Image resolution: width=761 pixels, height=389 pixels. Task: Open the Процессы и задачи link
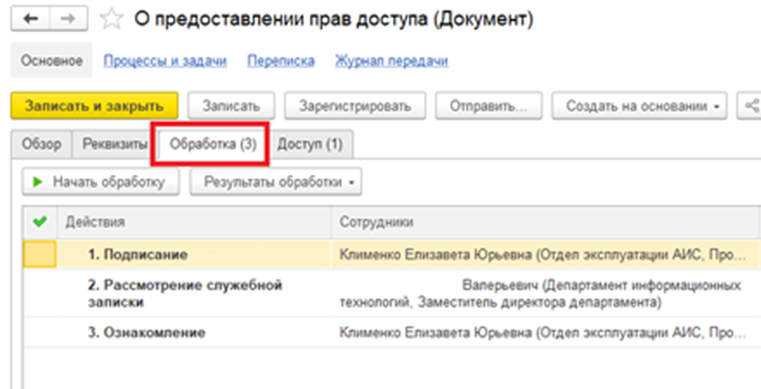tap(165, 61)
